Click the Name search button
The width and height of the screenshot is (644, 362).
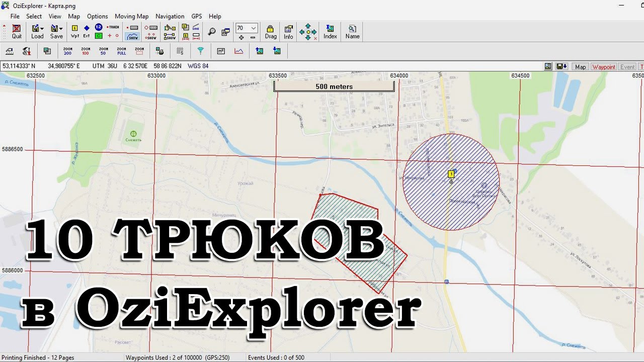(x=352, y=31)
